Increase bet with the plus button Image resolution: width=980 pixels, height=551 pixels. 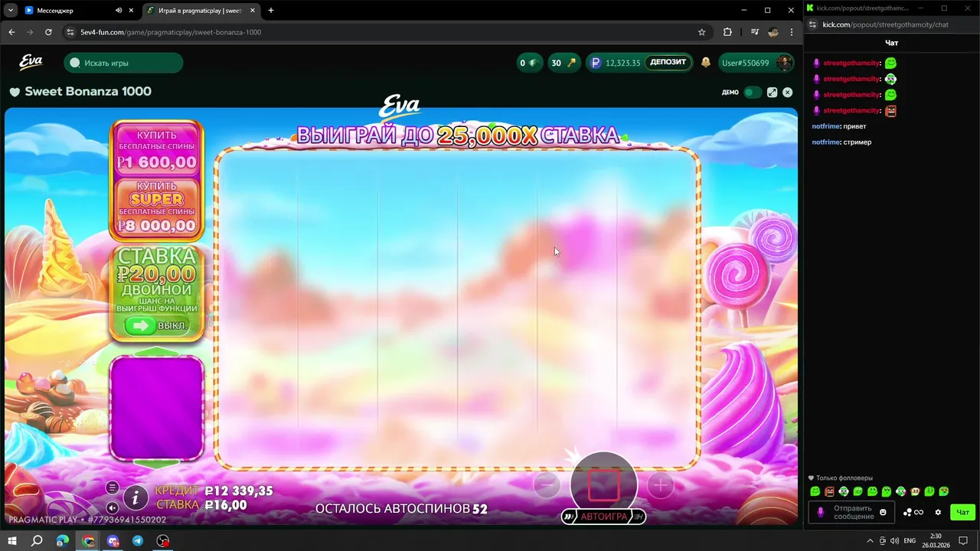(x=660, y=484)
